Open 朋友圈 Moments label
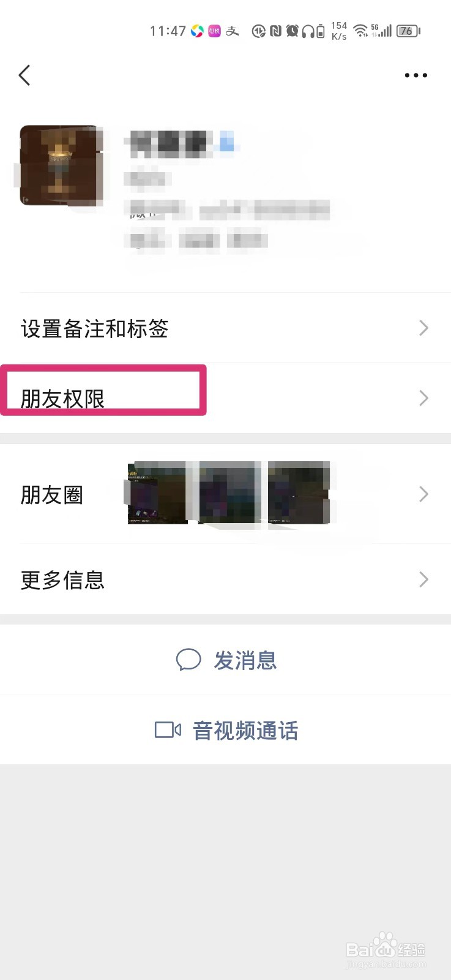This screenshot has width=451, height=980. pos(52,494)
